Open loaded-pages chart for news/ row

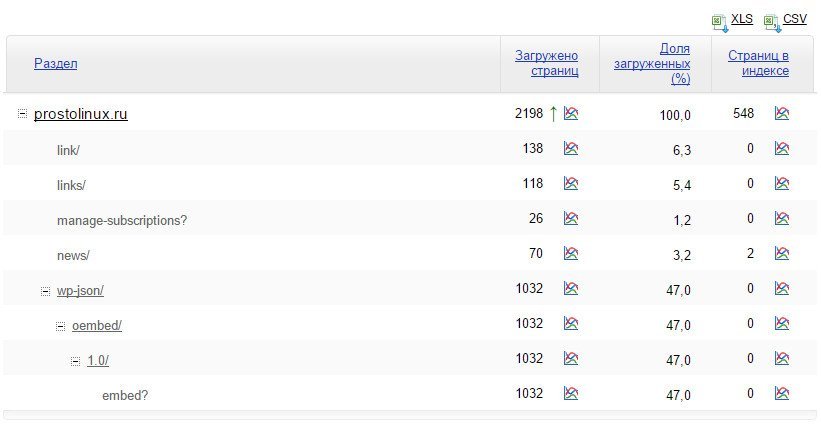pos(571,254)
